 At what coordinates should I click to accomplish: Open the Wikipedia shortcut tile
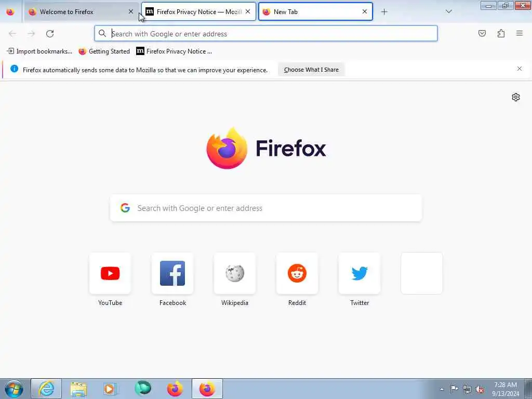tap(235, 273)
